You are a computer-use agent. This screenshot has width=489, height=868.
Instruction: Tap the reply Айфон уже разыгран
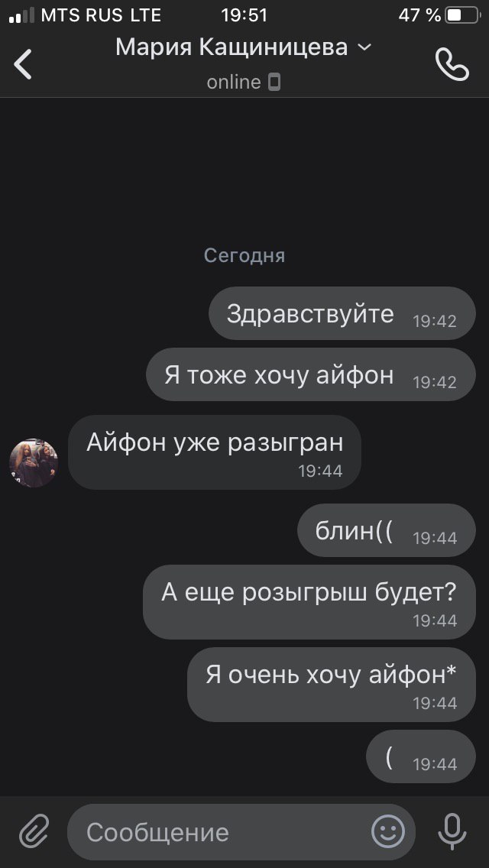[x=214, y=452]
